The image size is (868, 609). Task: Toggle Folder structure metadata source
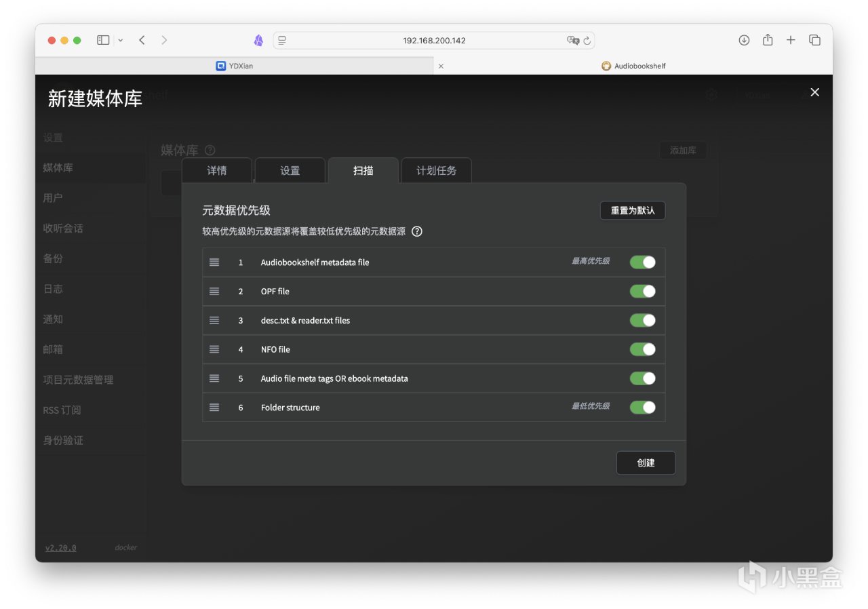pos(643,408)
